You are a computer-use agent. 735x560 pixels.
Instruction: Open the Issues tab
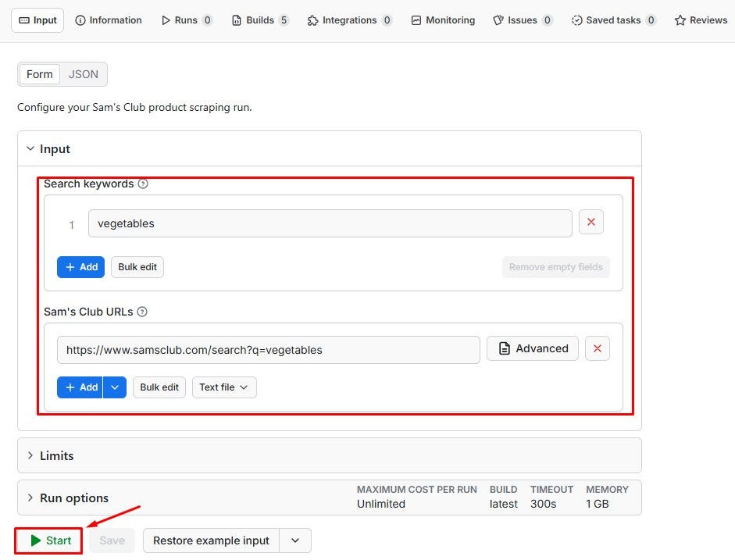click(x=523, y=20)
